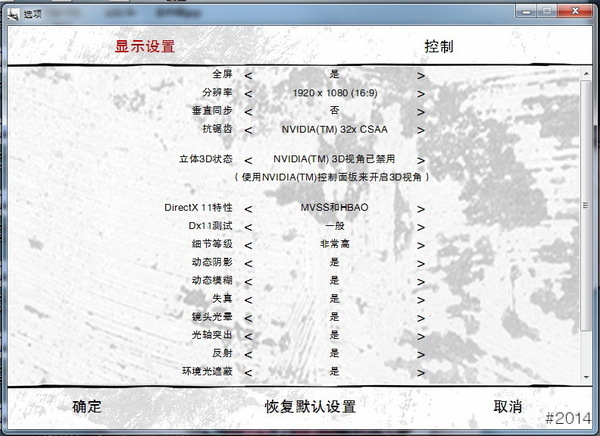Toggle 垂直同步 using its left arrow

[248, 112]
